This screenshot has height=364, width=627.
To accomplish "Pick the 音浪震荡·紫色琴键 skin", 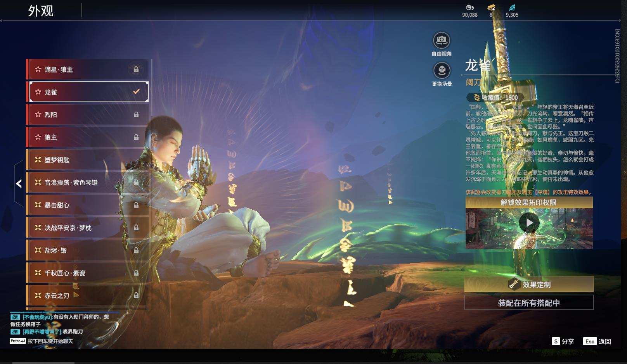I will point(88,182).
